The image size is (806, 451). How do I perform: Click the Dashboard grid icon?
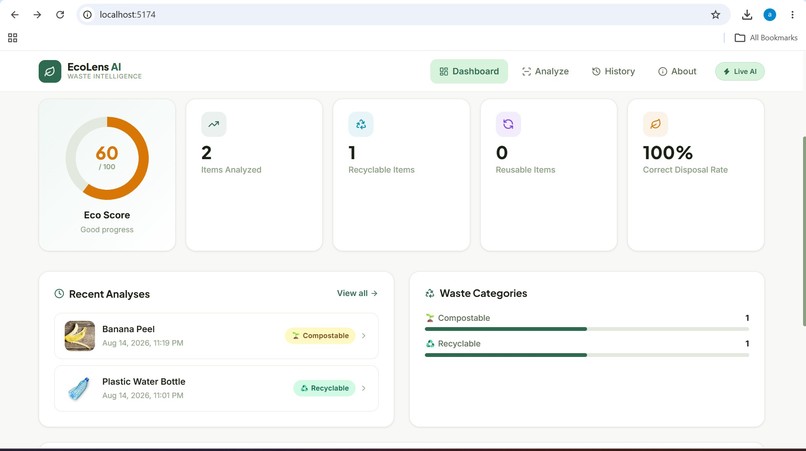point(444,71)
